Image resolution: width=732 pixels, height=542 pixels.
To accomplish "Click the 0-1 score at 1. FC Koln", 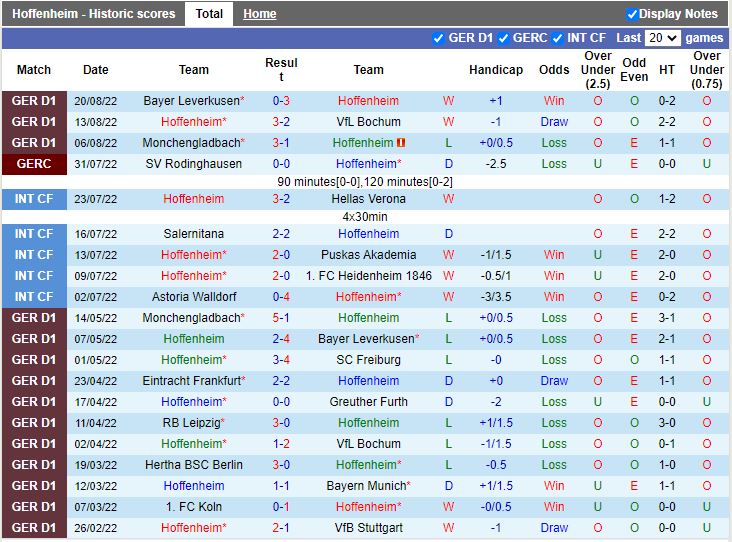I will [x=281, y=507].
